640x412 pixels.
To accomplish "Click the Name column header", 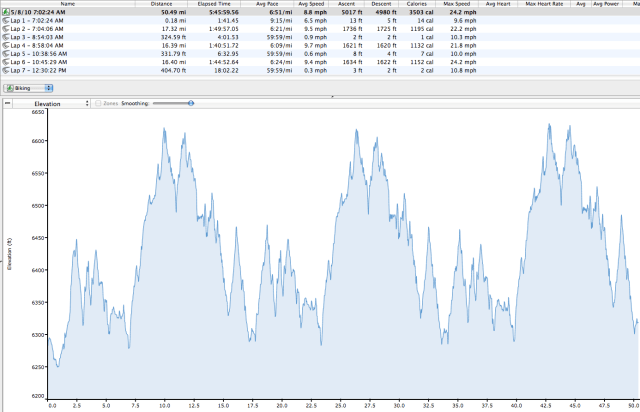I will click(67, 4).
